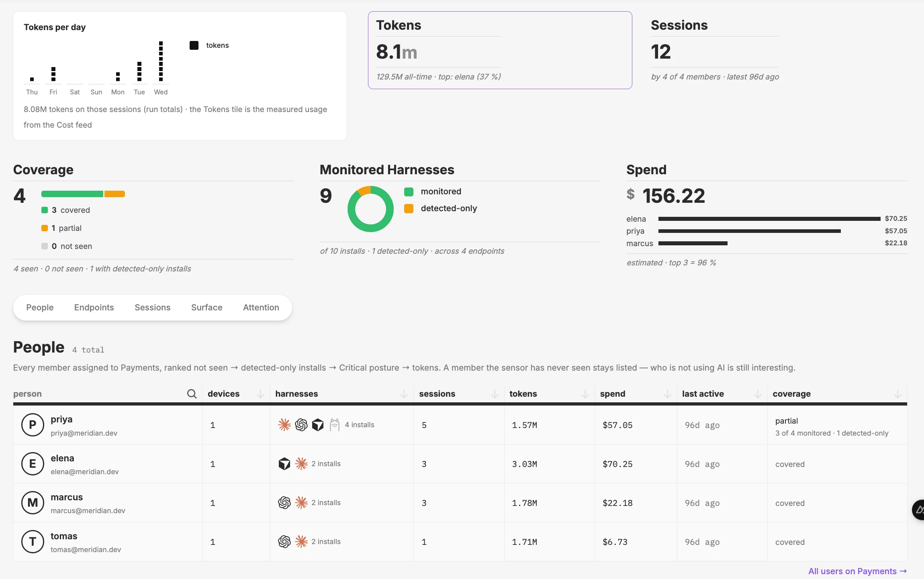This screenshot has height=579, width=924.
Task: Click the cube harness icon in priya's row
Action: pos(318,425)
